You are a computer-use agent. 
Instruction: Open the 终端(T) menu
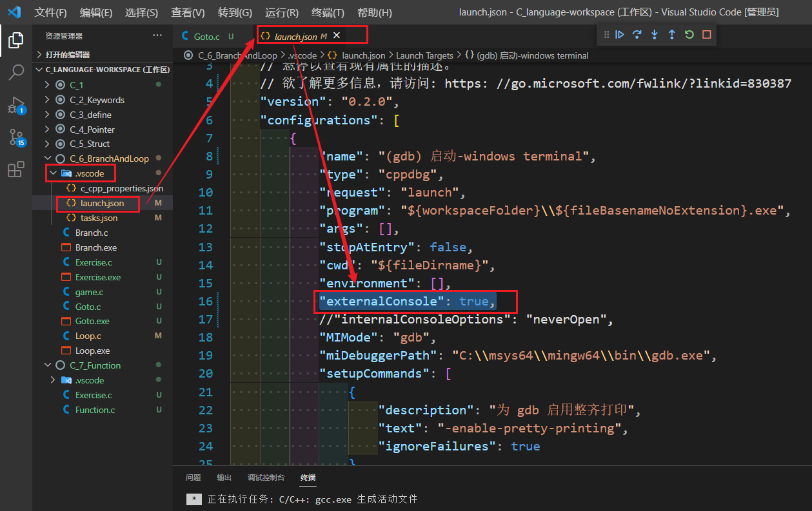[328, 12]
